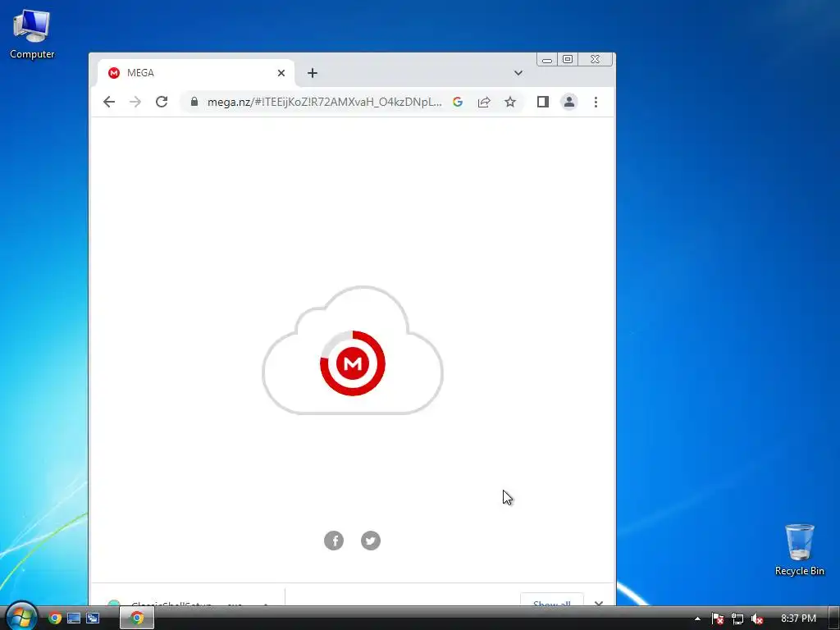View site information via the lock icon
Screen dimensions: 840x630
pos(194,102)
